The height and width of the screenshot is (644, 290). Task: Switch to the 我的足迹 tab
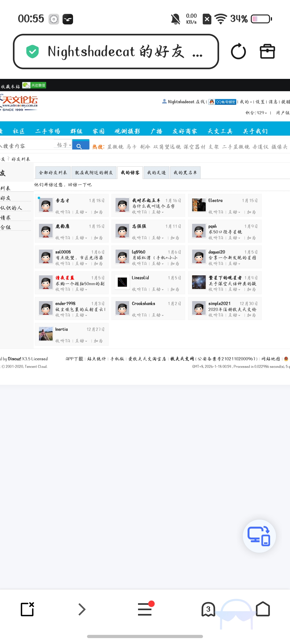pos(157,173)
